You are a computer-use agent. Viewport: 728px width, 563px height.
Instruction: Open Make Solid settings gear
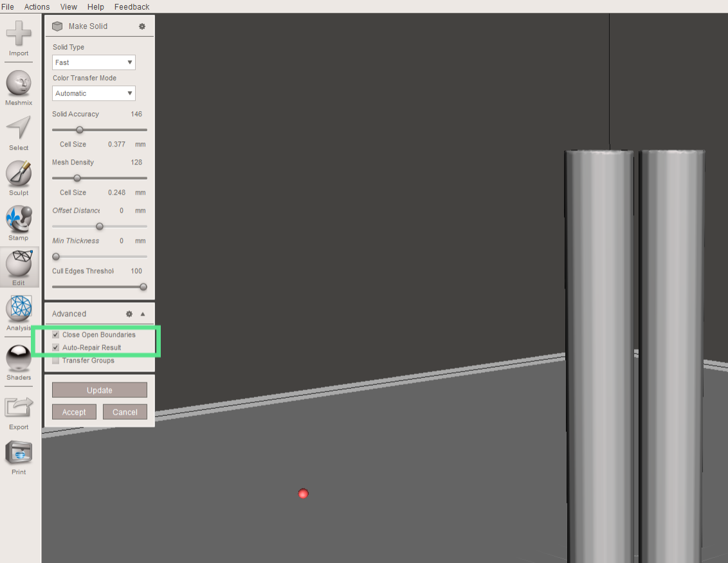(141, 26)
